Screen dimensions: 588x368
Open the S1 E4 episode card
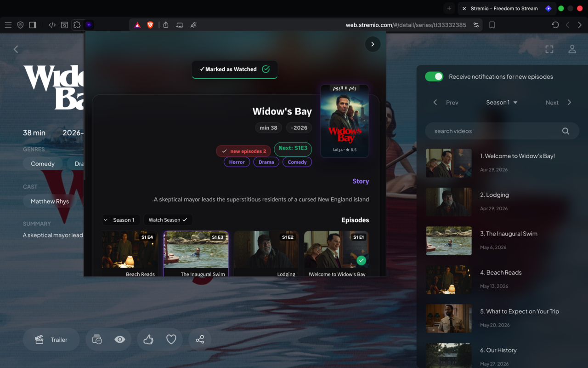(130, 253)
